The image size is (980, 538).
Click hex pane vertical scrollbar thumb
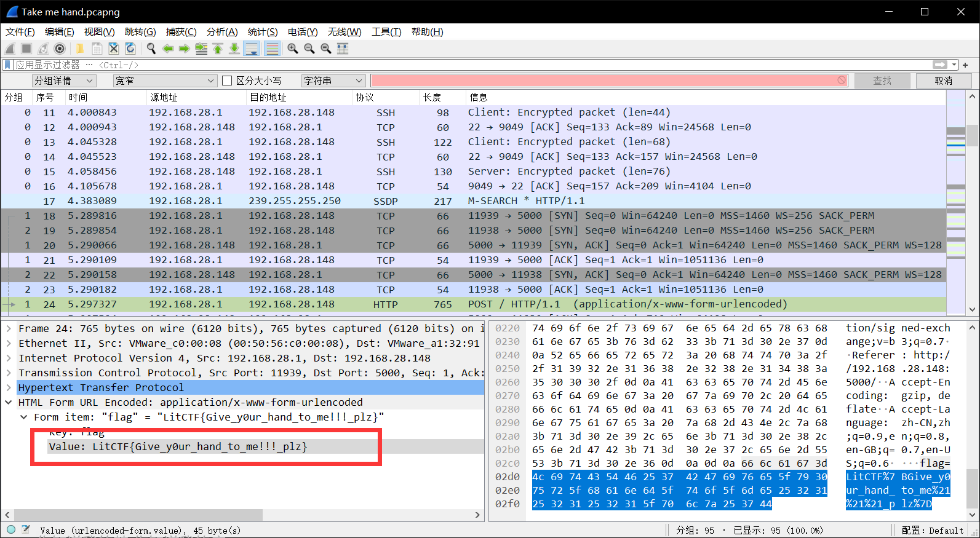(972, 488)
